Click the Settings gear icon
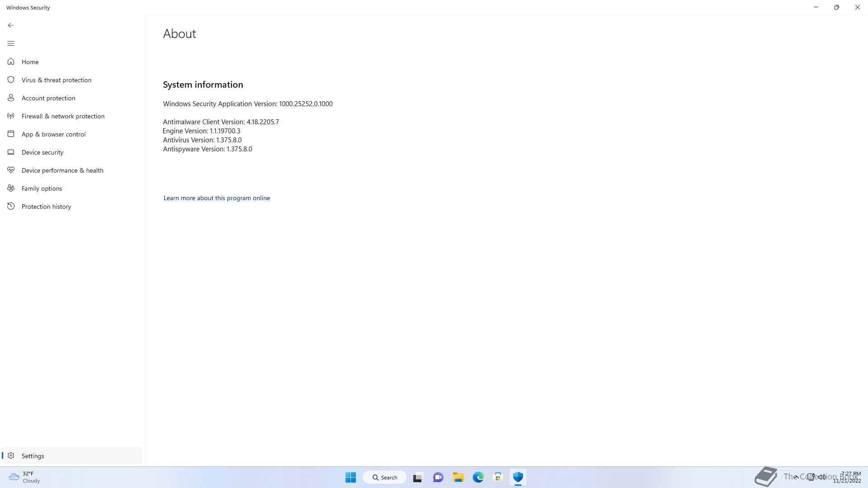This screenshot has width=868, height=488. (x=11, y=455)
